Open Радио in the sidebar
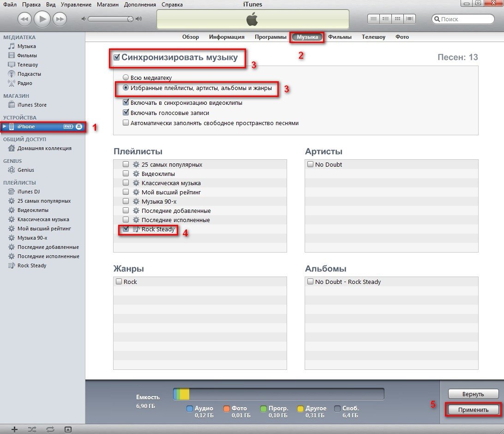Image resolution: width=504 pixels, height=434 pixels. [24, 83]
